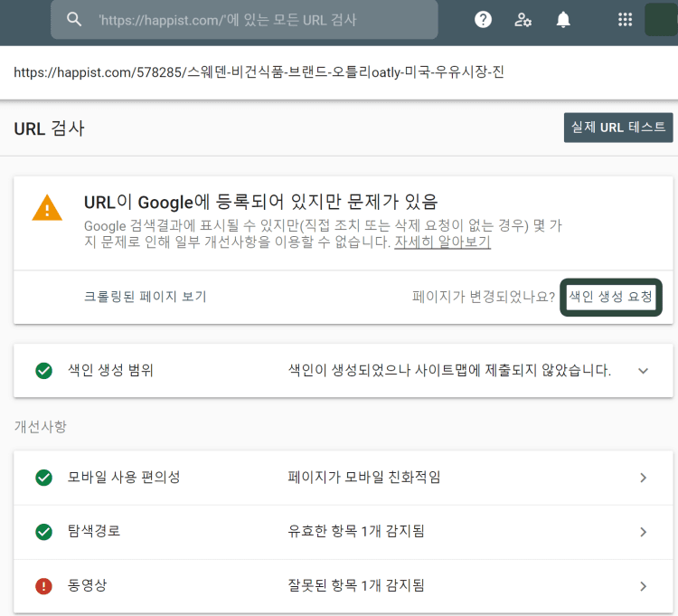Screen dimensions: 678x616
Task: Open the help question mark icon
Action: [483, 20]
